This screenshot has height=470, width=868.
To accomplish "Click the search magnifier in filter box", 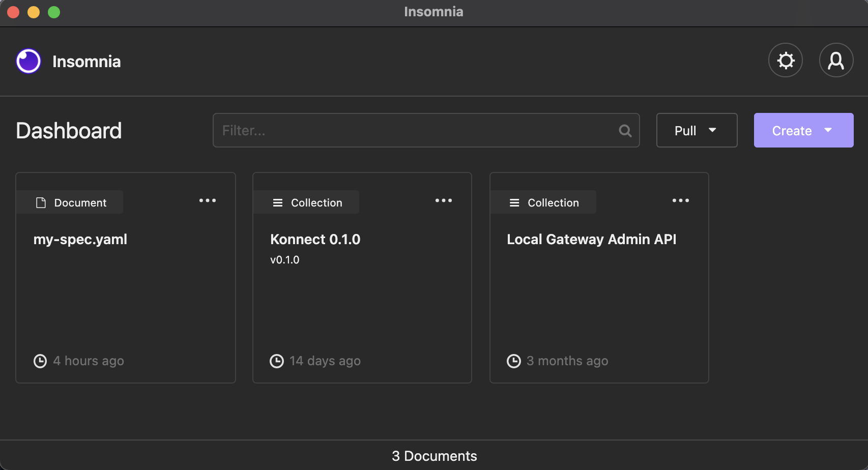I will point(625,131).
